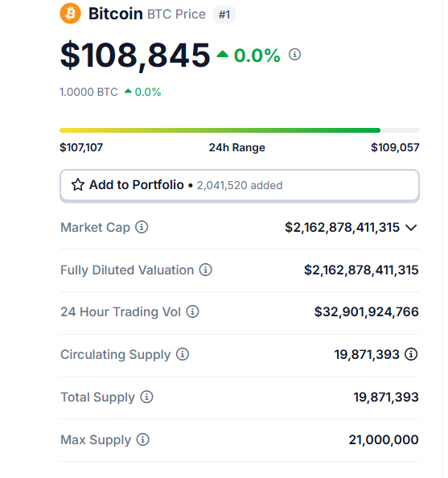
Task: Click the Bitcoin heading title
Action: pyautogui.click(x=116, y=14)
